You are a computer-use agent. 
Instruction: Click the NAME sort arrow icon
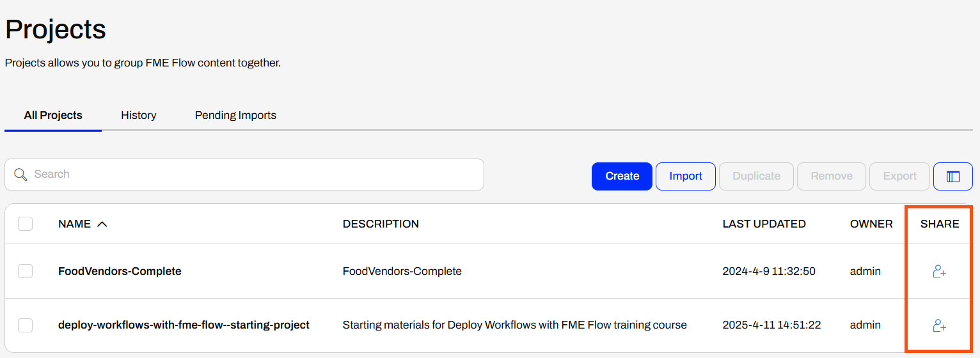[x=102, y=224]
